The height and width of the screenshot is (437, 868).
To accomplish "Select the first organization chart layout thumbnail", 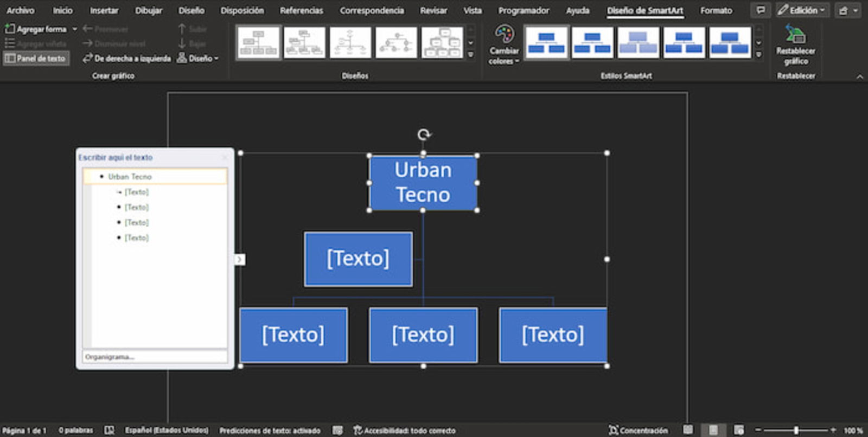I will pos(259,42).
